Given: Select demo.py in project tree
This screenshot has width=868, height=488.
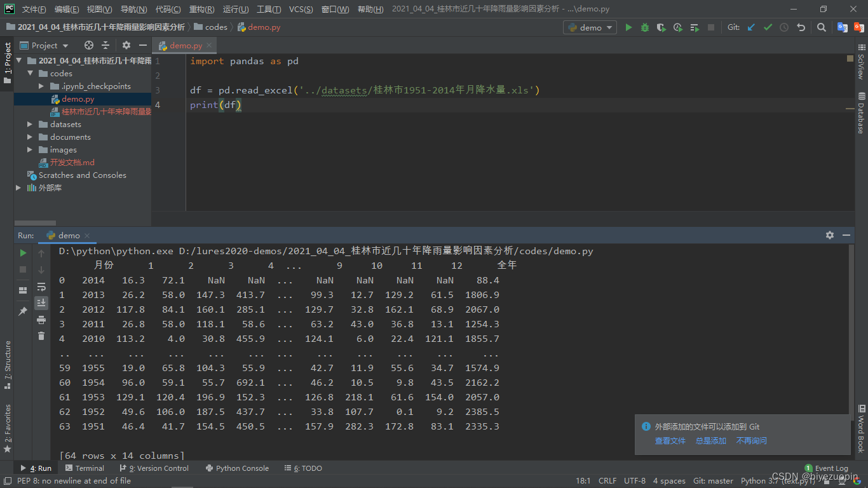Looking at the screenshot, I should tap(78, 99).
